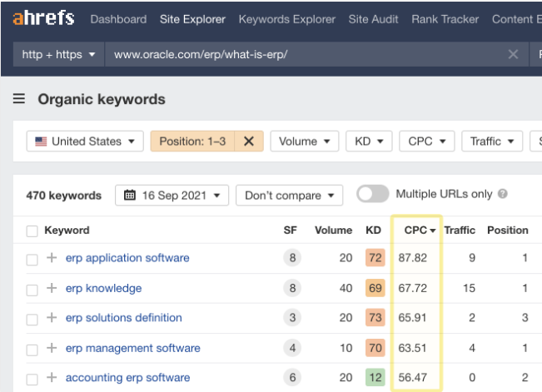
Task: Sort by the CPC column header
Action: 420,231
